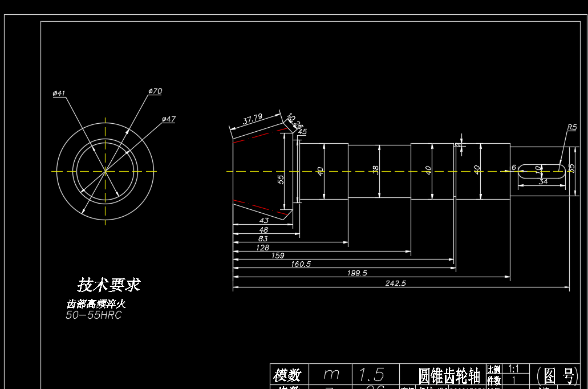
Task: Select the Ø47 diameter dimension label
Action: 168,119
